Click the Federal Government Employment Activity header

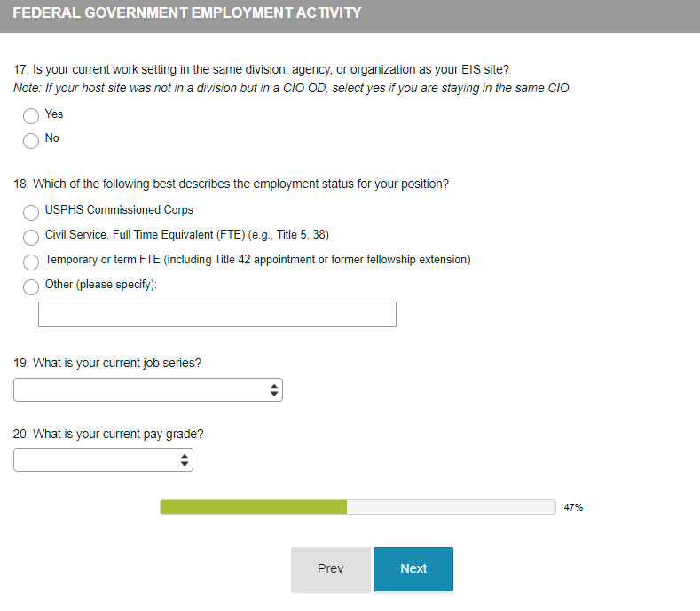click(187, 13)
